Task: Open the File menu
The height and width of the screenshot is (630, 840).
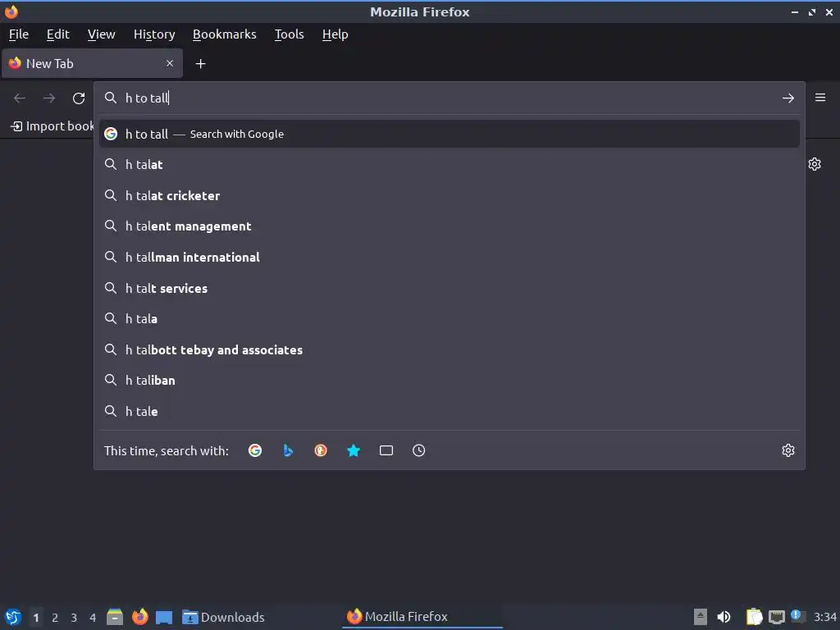Action: click(x=19, y=34)
